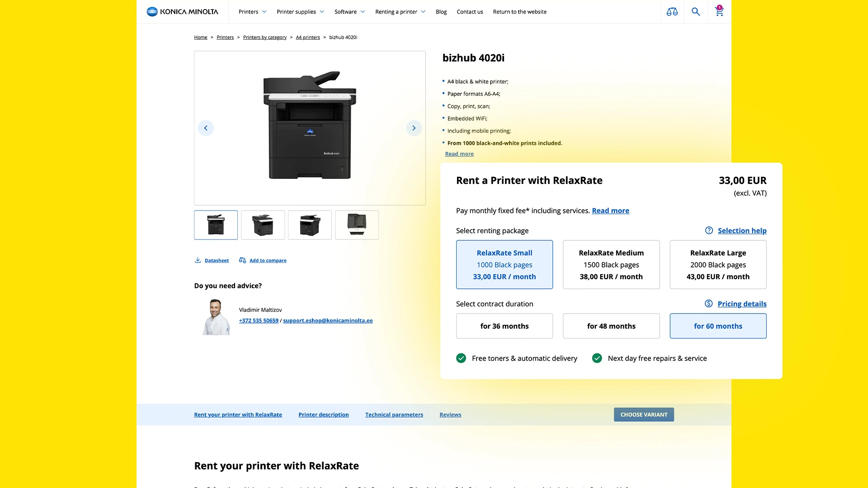Click the Add to compare link
868x488 pixels.
point(268,260)
